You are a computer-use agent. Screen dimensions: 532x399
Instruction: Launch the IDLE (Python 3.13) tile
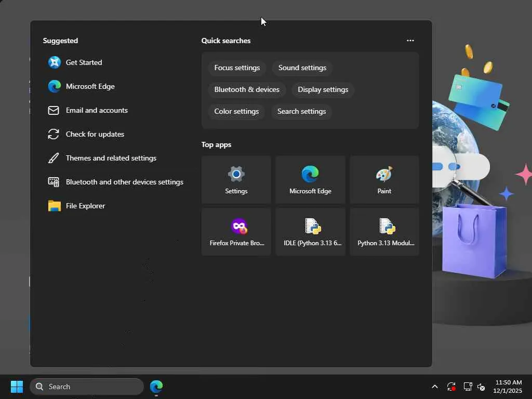(x=310, y=232)
